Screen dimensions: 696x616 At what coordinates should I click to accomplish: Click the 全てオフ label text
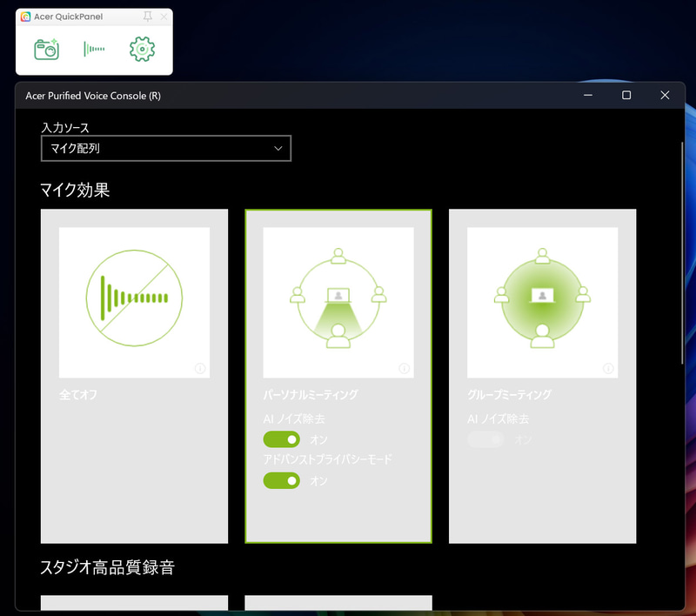pos(78,394)
